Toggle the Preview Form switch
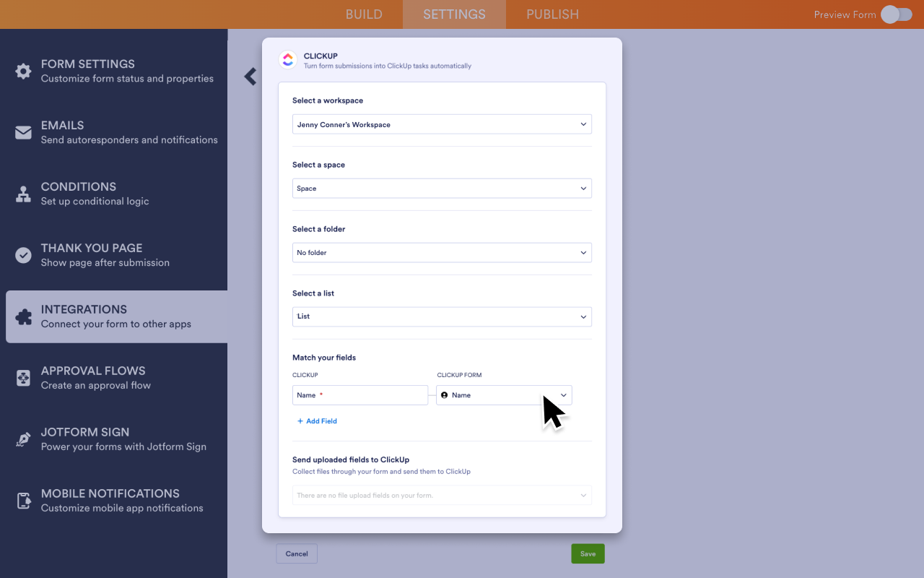 click(896, 14)
